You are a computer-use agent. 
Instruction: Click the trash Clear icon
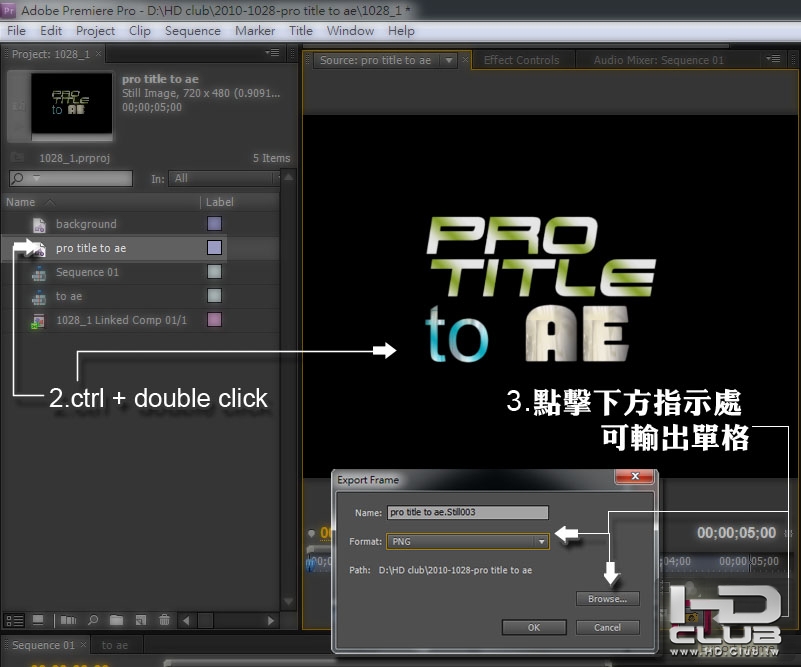click(x=164, y=621)
